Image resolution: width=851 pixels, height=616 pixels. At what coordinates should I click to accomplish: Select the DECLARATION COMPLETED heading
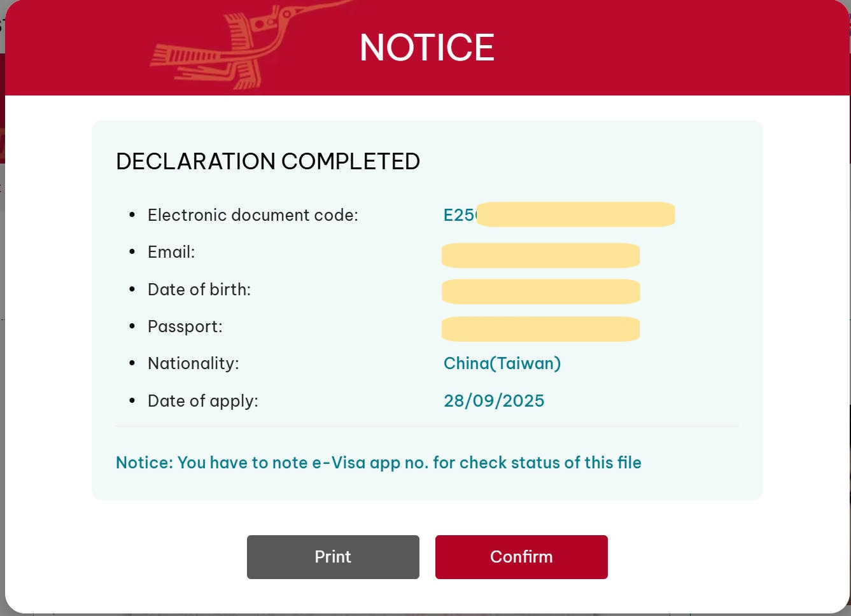point(268,162)
